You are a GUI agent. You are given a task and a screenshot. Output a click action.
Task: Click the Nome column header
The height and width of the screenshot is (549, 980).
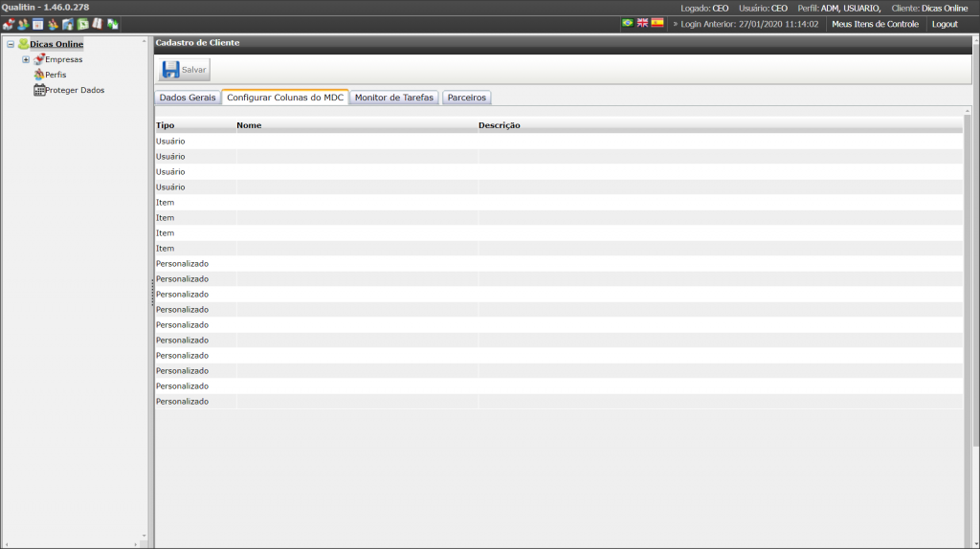249,125
